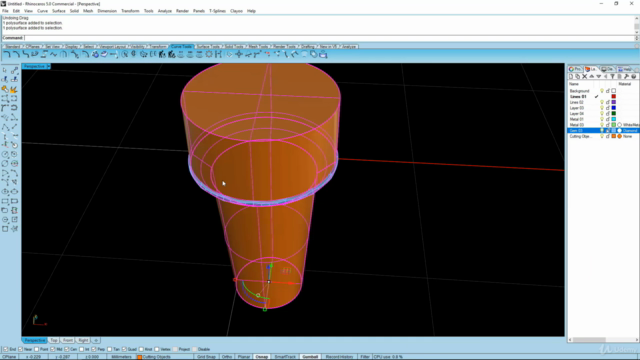Toggle Ortho mode in status bar

tap(227, 357)
